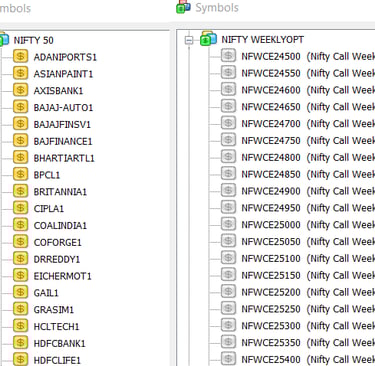The height and width of the screenshot is (366, 375).
Task: Click the BAJFINANCE1 symbol icon
Action: pos(20,141)
